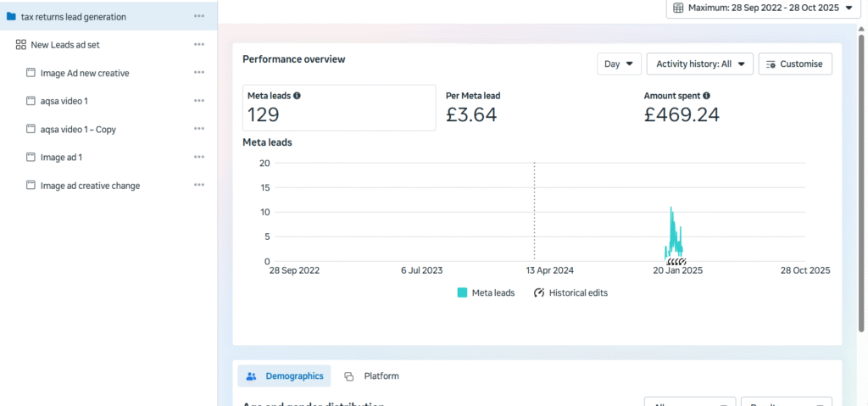Open the three-dot menu for aqsa video 1
This screenshot has height=406, width=868.
point(198,101)
